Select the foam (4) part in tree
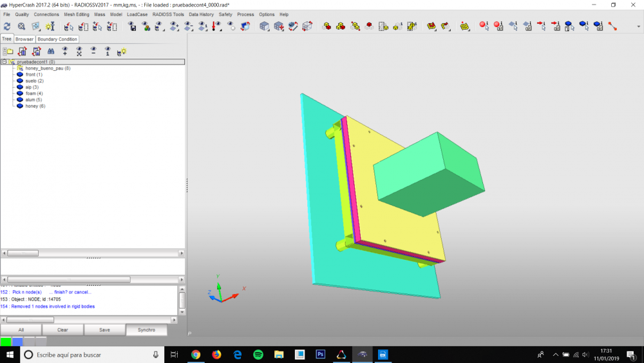This screenshot has height=363, width=644. pyautogui.click(x=33, y=93)
